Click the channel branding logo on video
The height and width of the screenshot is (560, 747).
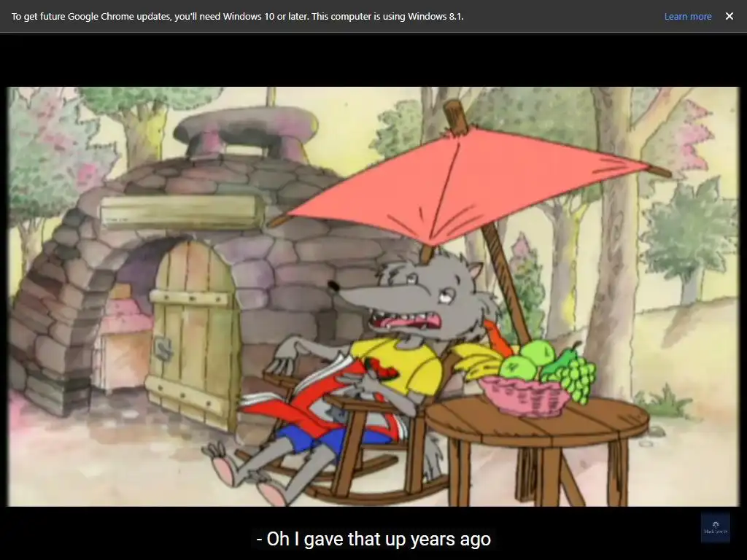pyautogui.click(x=715, y=527)
